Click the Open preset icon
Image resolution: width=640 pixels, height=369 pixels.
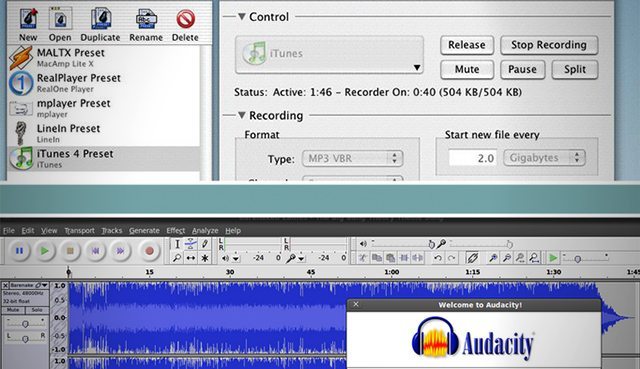[60, 18]
